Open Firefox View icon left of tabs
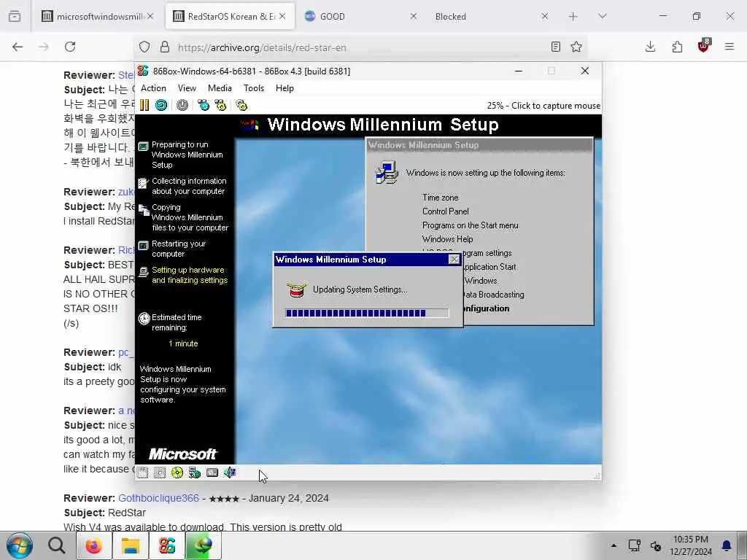 [x=15, y=17]
